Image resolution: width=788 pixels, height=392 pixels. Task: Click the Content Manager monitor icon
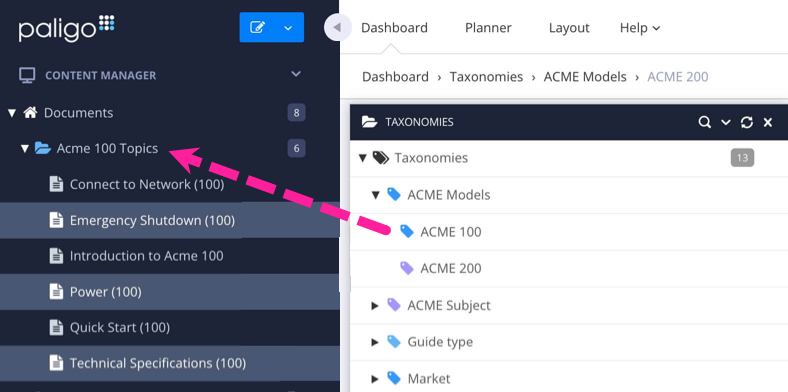pyautogui.click(x=27, y=75)
